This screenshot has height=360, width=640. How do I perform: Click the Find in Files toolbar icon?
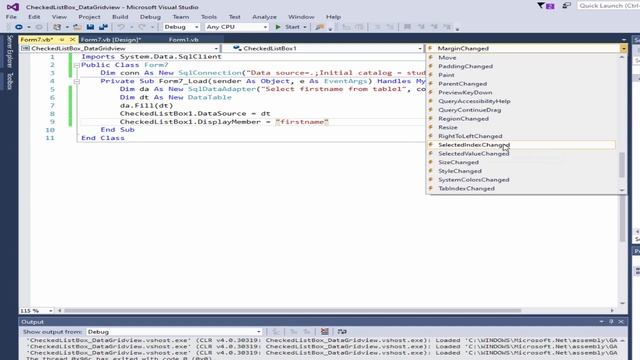coord(320,27)
